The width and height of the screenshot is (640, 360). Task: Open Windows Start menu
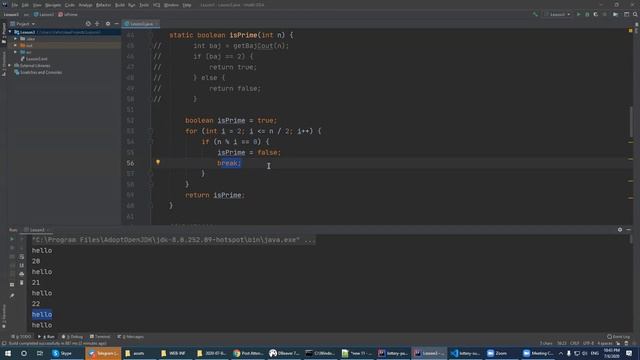coord(8,353)
